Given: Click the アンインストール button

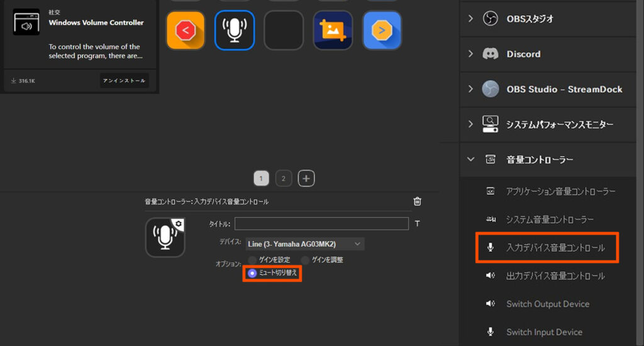Looking at the screenshot, I should point(124,81).
